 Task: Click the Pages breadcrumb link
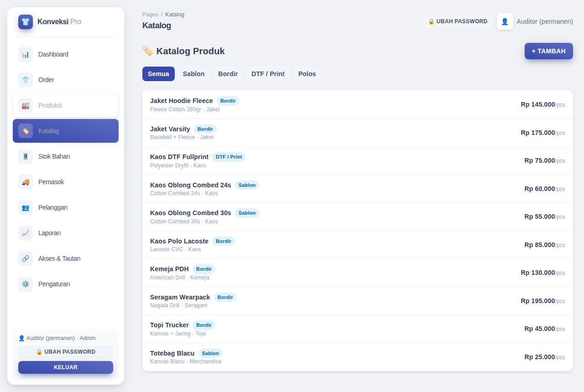[x=150, y=15]
